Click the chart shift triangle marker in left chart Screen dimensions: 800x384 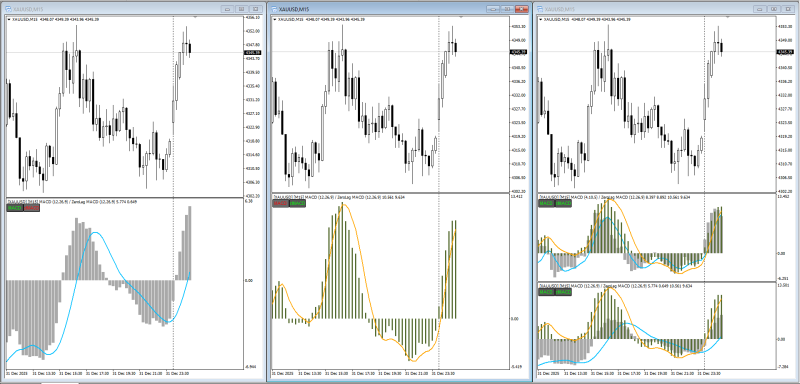pyautogui.click(x=195, y=17)
